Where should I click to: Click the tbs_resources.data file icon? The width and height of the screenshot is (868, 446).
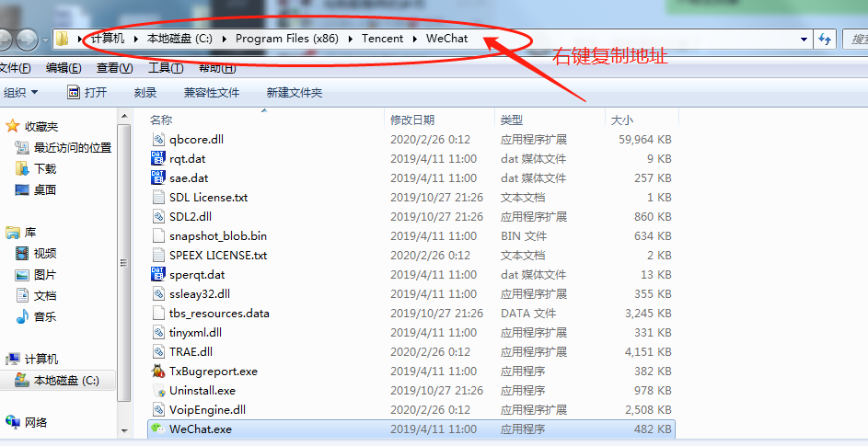coord(158,314)
